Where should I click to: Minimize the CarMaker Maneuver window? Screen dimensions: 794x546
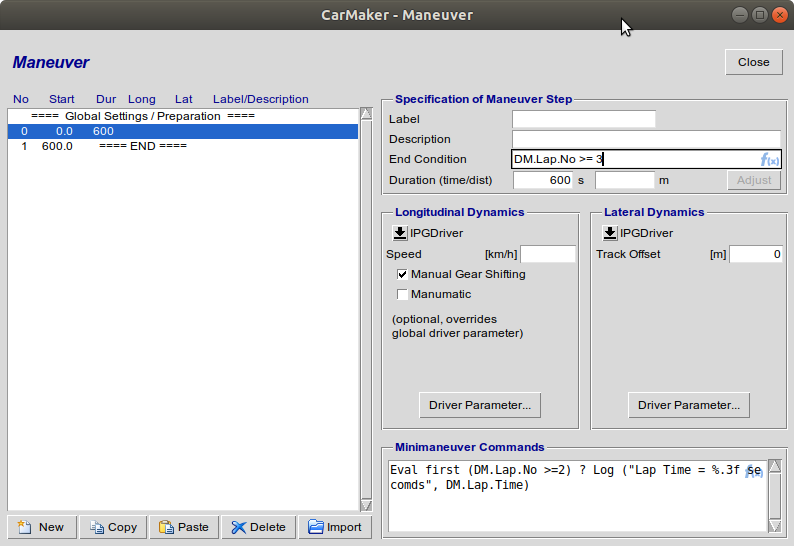[739, 15]
